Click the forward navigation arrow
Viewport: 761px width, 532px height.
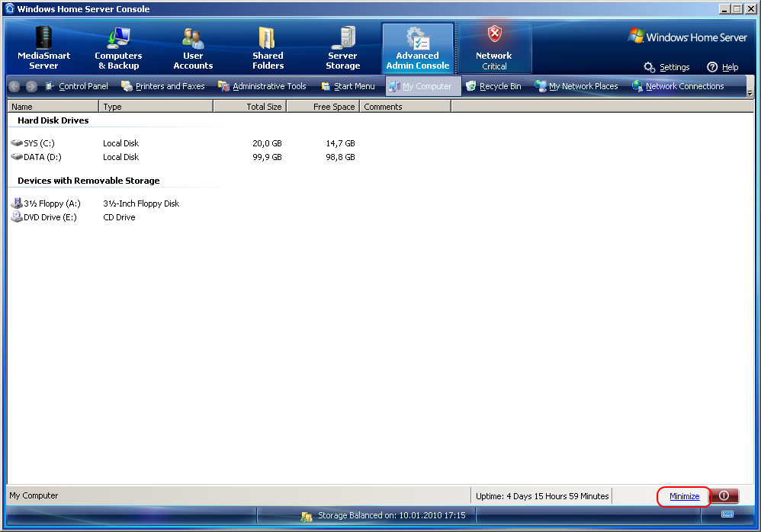click(x=31, y=86)
